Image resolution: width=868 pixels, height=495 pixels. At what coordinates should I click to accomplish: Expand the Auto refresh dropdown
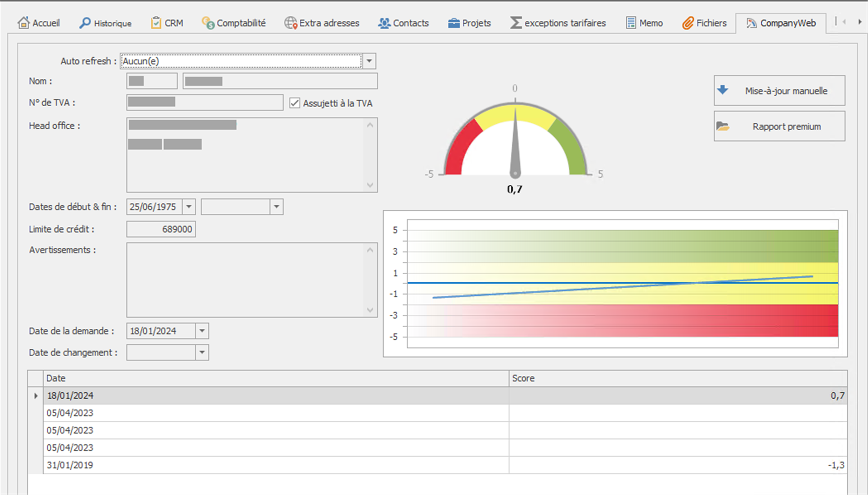click(x=369, y=61)
